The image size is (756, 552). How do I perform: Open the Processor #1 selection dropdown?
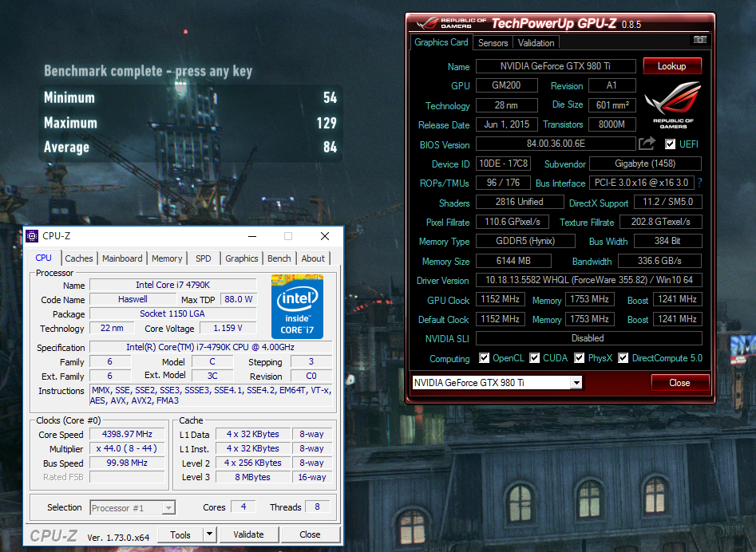168,507
